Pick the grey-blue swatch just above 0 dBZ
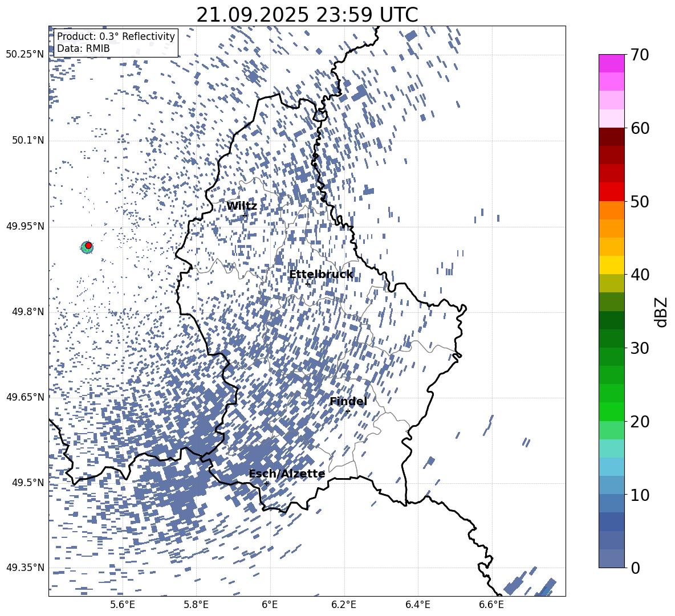The height and width of the screenshot is (616, 675). click(x=611, y=558)
